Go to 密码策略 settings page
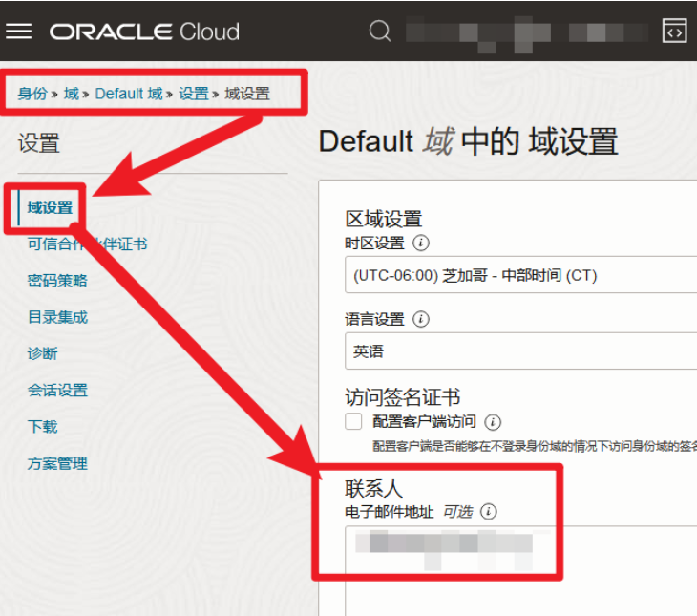 coord(57,280)
